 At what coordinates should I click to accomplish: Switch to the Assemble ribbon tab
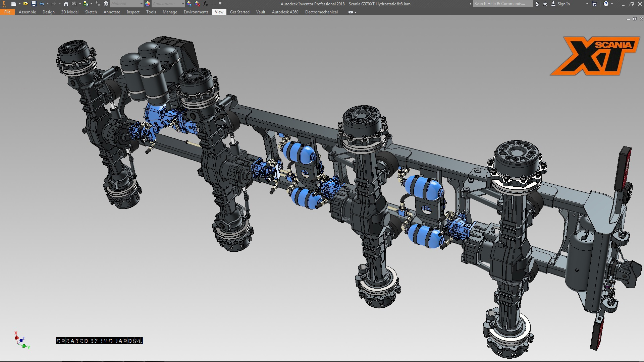(x=27, y=12)
